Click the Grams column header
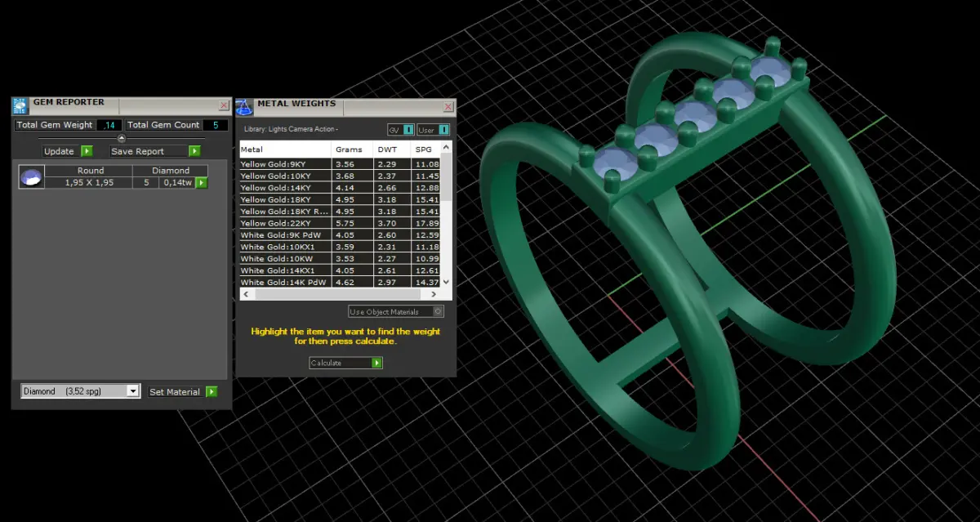This screenshot has width=980, height=522. (353, 149)
